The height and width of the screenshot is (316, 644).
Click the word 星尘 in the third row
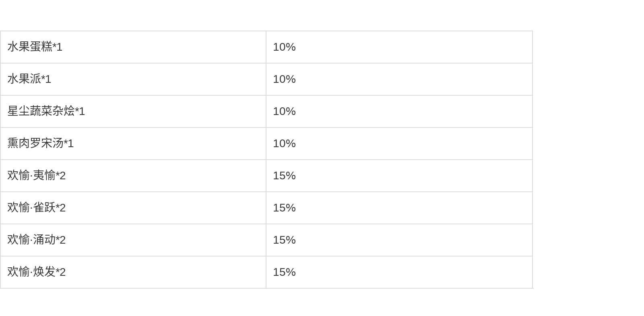click(19, 111)
